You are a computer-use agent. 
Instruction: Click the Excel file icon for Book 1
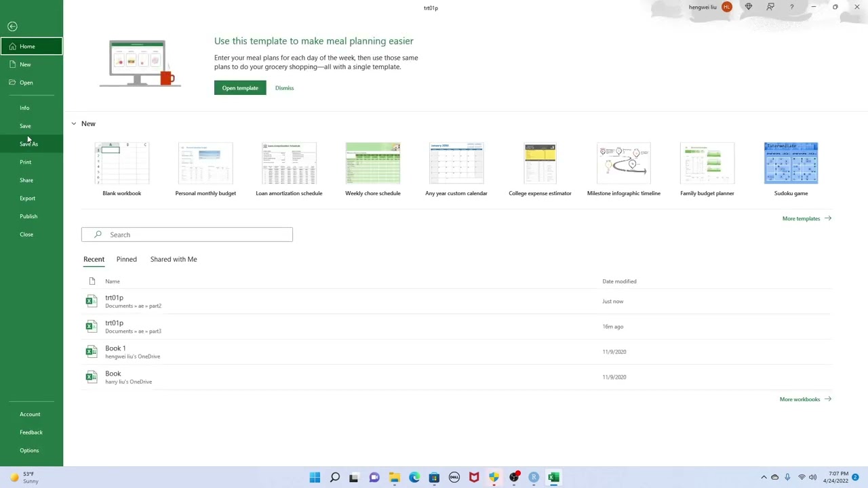[x=92, y=352]
